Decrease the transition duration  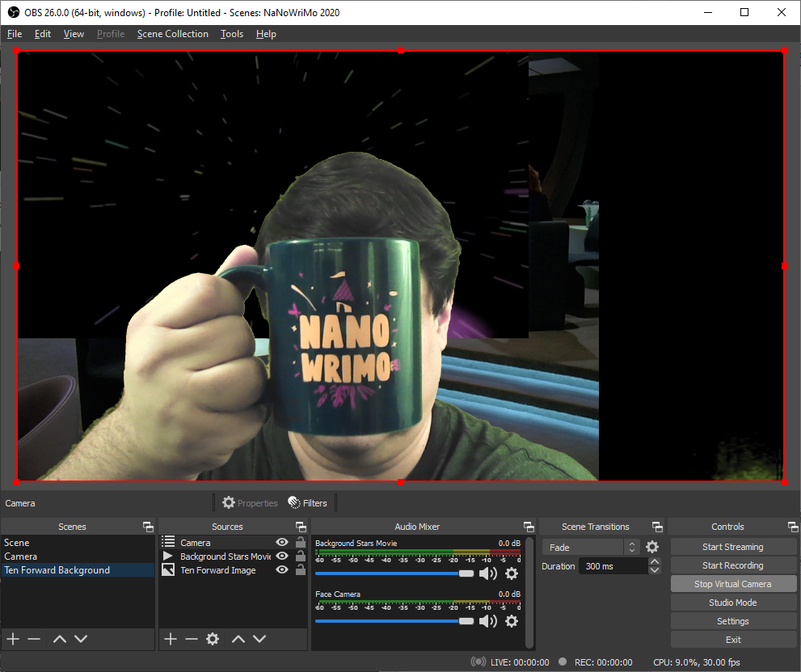pyautogui.click(x=655, y=570)
